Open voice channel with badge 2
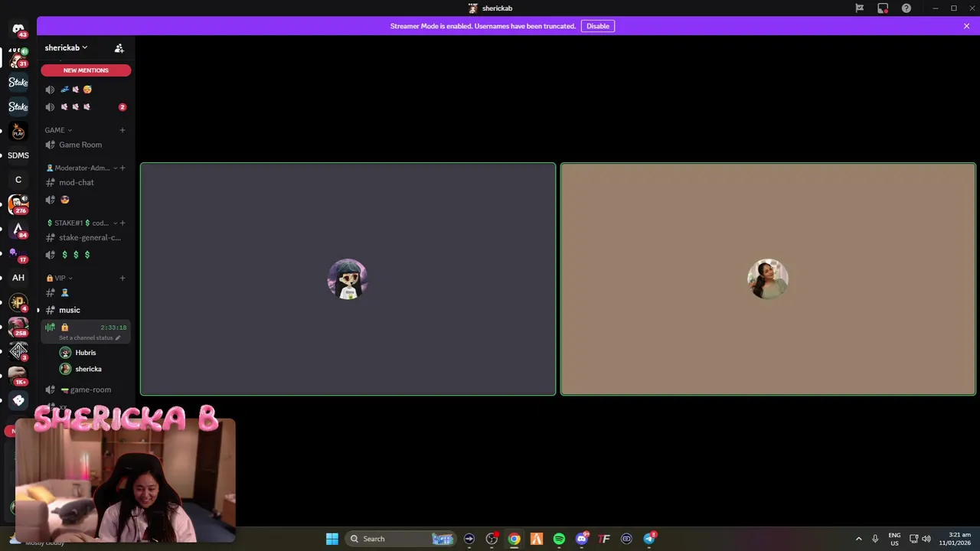Viewport: 980px width, 551px height. (86, 107)
